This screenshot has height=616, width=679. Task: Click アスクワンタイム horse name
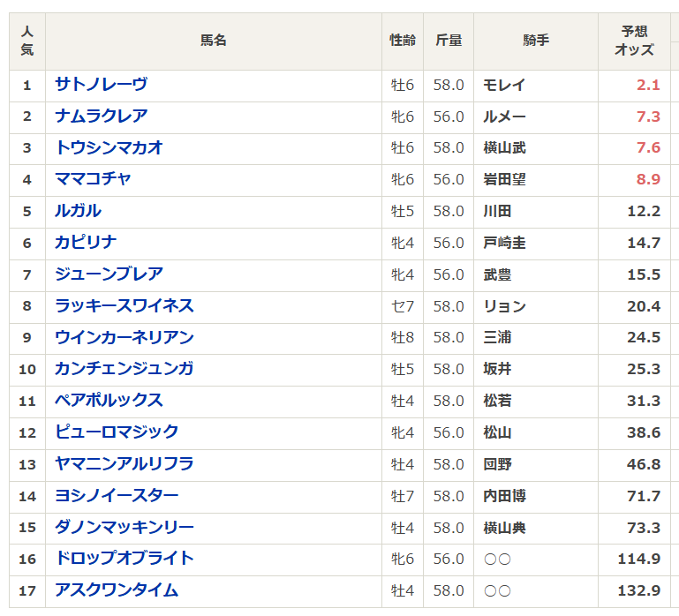pos(117,590)
